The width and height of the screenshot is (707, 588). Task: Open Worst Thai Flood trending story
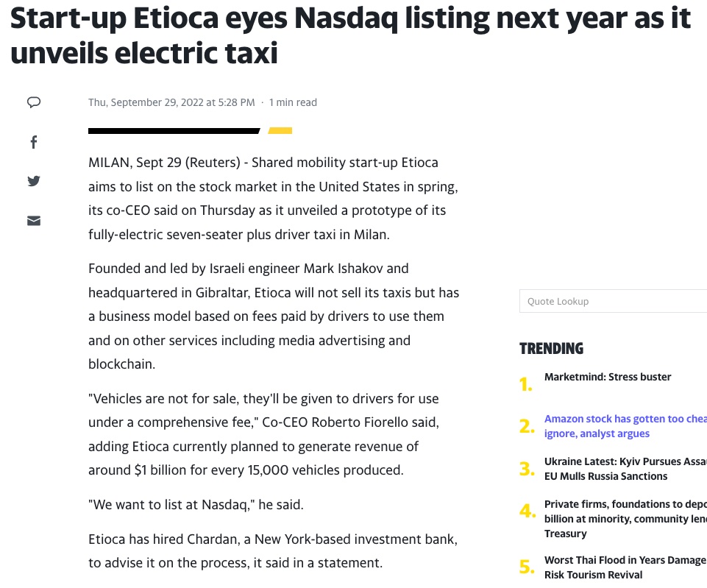point(625,567)
